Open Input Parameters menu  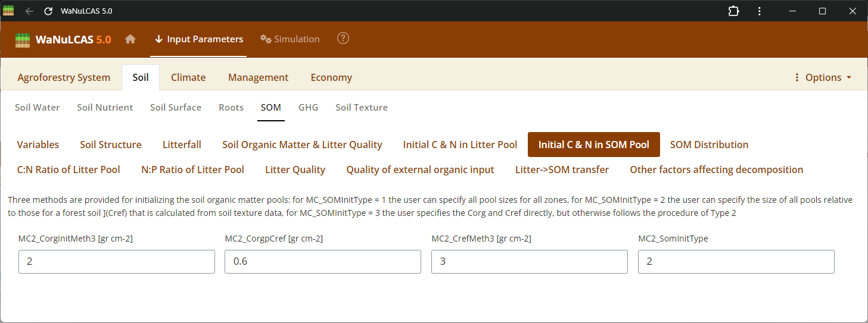point(198,39)
